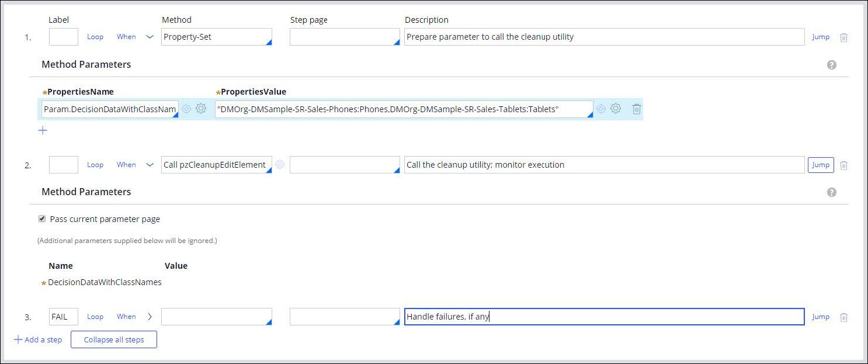Click Collapse all steps button
868x364 pixels.
coord(114,339)
